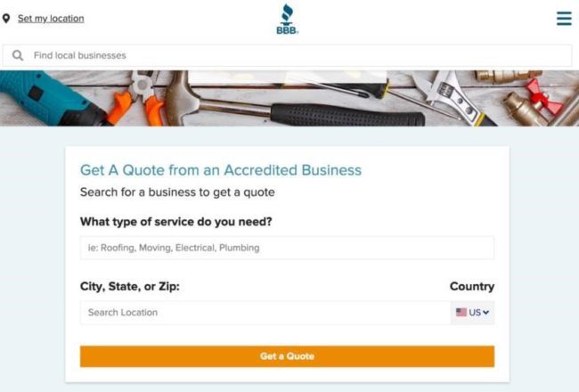Image resolution: width=579 pixels, height=392 pixels.
Task: Submit with the orange Get a Quote button
Action: pos(288,356)
